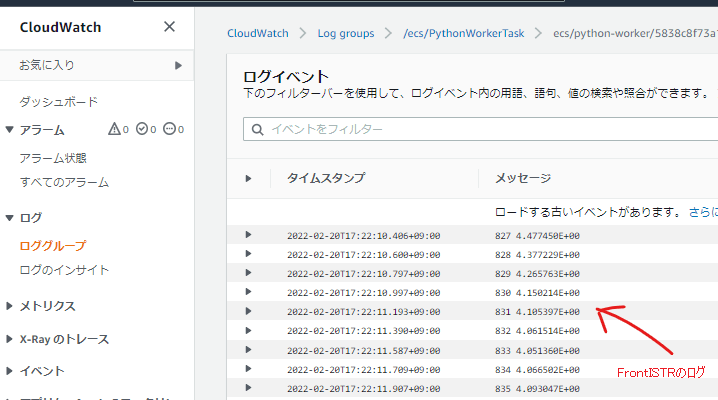Select timestamp 2022-02-20T17:22:11.193+09:00

(x=364, y=312)
